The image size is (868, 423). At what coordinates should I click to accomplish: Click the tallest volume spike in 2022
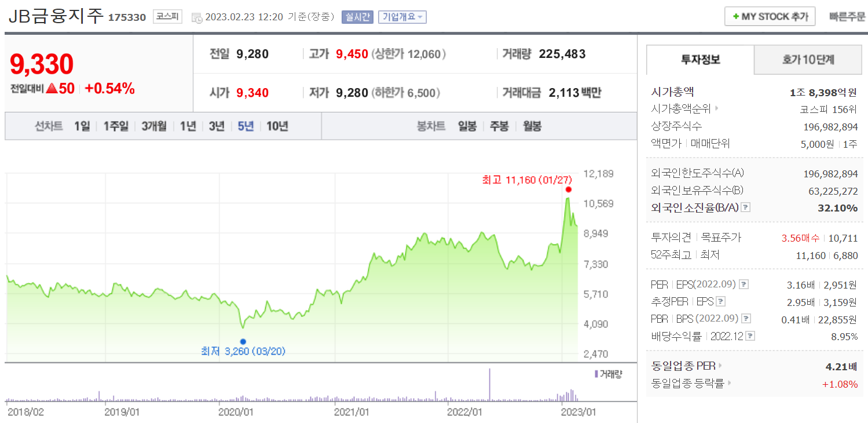(x=490, y=384)
